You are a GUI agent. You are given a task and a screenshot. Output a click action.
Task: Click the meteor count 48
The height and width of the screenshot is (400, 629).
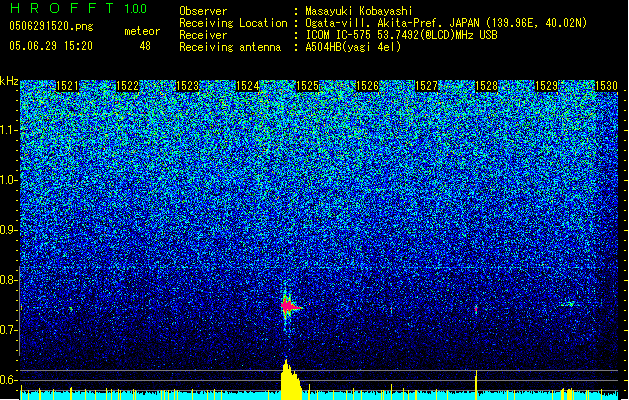click(145, 46)
